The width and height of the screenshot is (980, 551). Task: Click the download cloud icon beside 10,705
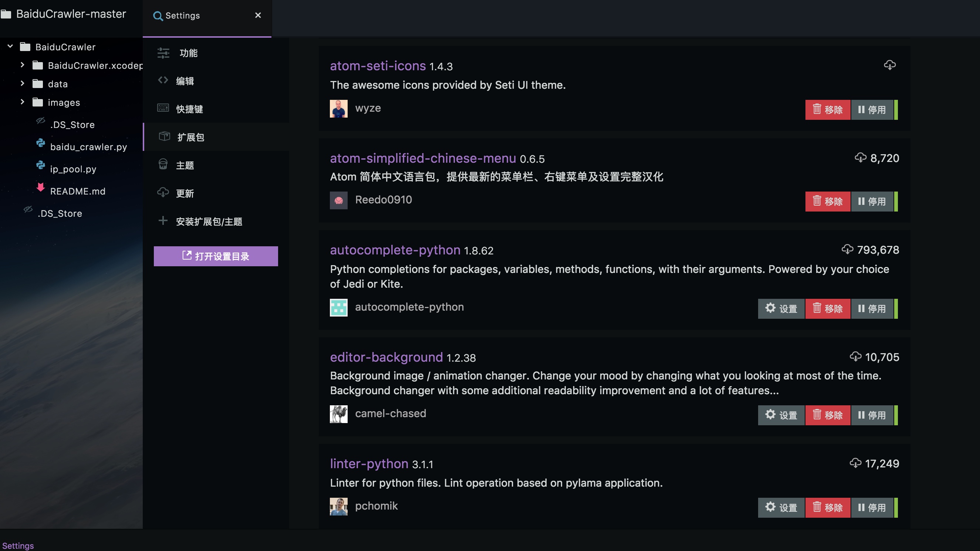(855, 356)
